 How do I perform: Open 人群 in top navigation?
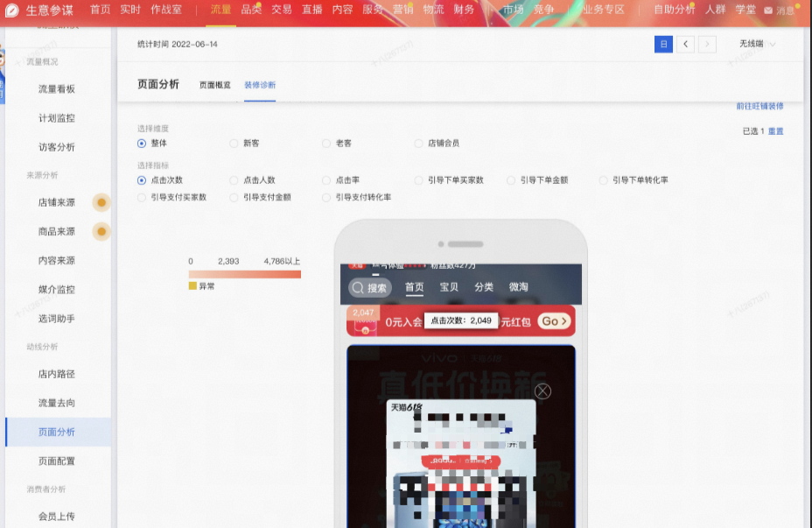tap(715, 10)
